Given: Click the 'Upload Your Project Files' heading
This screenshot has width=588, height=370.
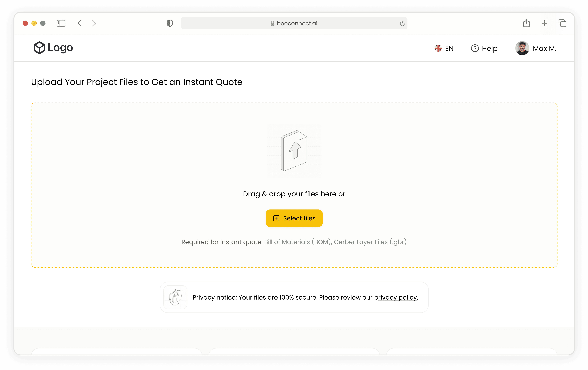Looking at the screenshot, I should (x=137, y=82).
